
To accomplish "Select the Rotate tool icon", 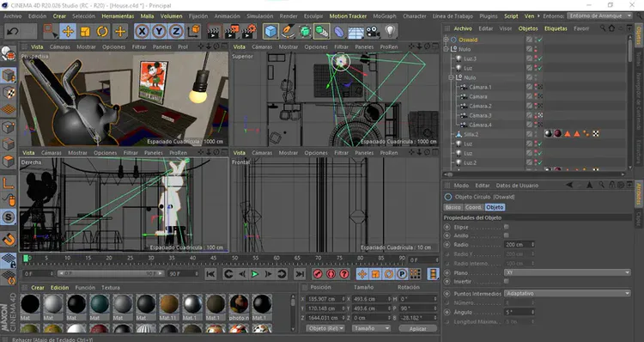I will (x=102, y=32).
